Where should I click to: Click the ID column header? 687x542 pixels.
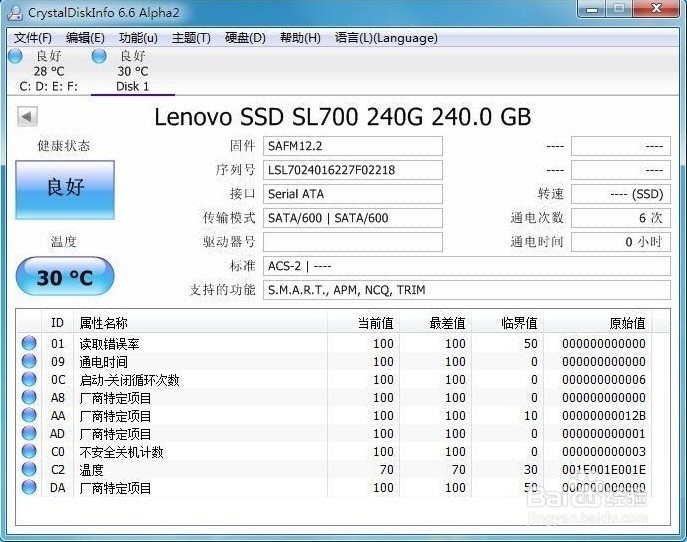(x=57, y=323)
